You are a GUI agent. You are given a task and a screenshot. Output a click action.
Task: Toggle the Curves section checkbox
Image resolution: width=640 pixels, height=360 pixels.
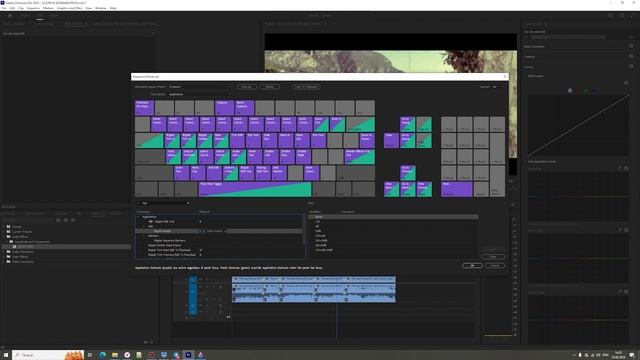(x=631, y=66)
